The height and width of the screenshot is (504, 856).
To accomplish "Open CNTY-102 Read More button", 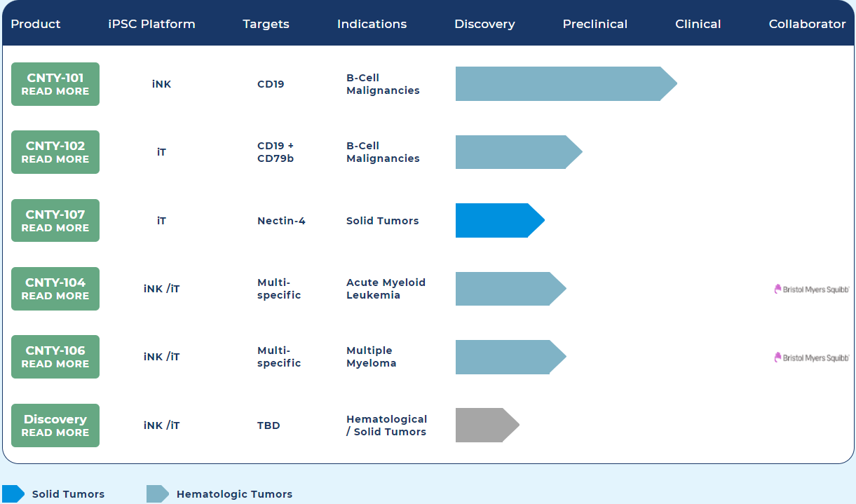I will (x=55, y=152).
